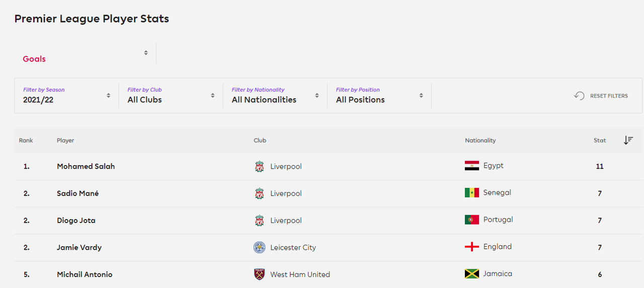
Task: Open Michail Antonio player link
Action: pos(85,274)
